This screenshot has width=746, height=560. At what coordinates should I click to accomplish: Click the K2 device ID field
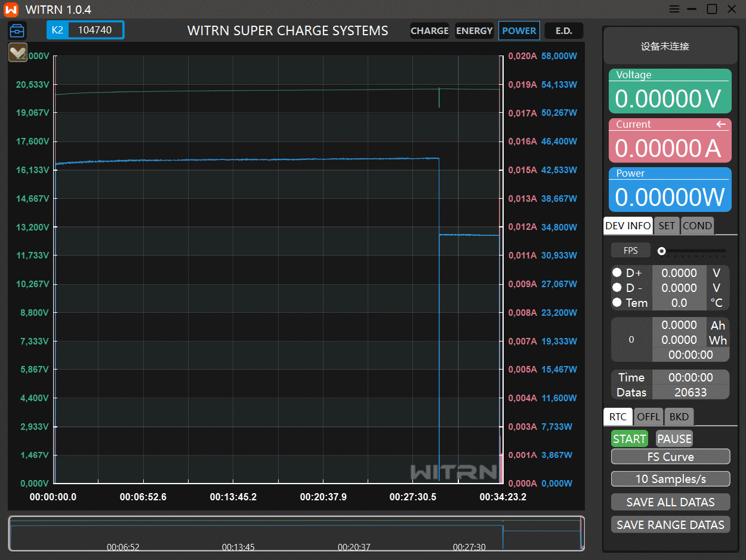point(95,30)
